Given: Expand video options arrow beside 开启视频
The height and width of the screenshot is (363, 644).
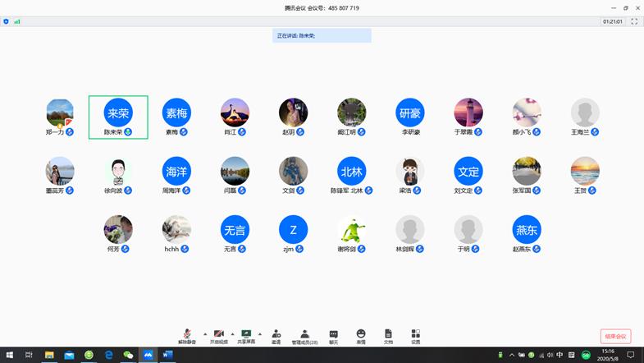Looking at the screenshot, I should 232,333.
